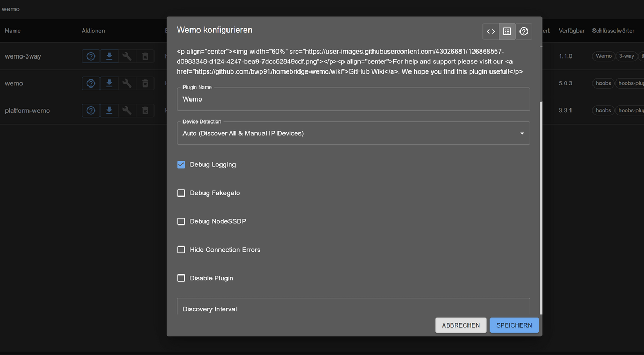This screenshot has height=355, width=644.
Task: Download icon for platform-wemo row
Action: (x=109, y=110)
